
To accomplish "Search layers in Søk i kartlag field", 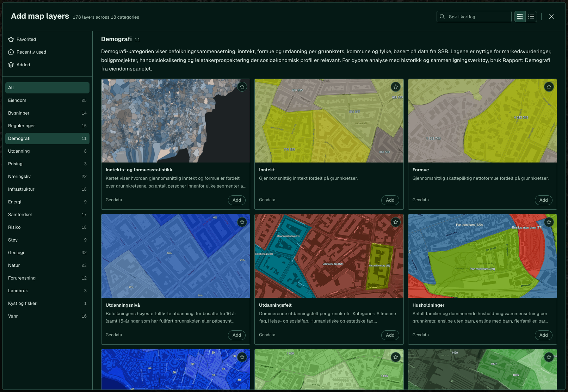I will [474, 17].
